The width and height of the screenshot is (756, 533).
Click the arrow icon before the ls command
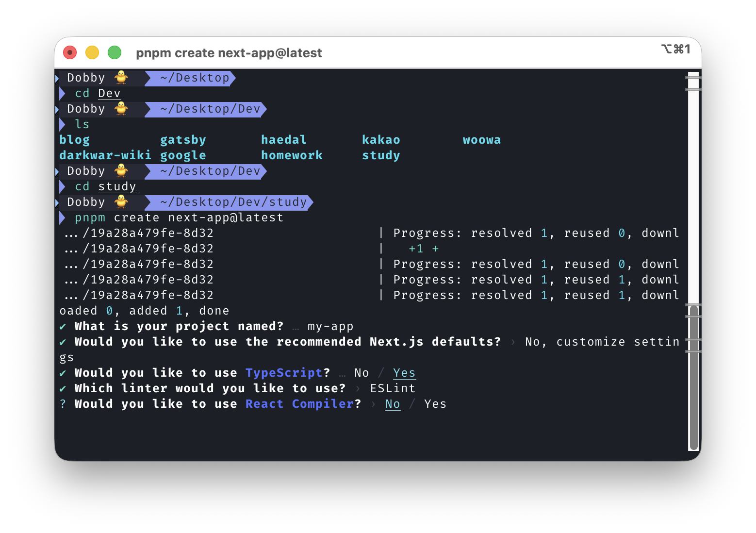63,124
